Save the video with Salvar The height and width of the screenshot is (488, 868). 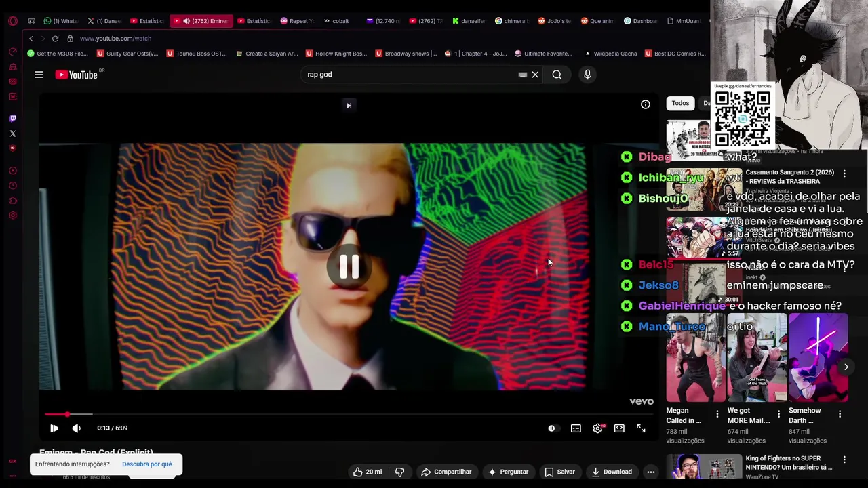559,472
